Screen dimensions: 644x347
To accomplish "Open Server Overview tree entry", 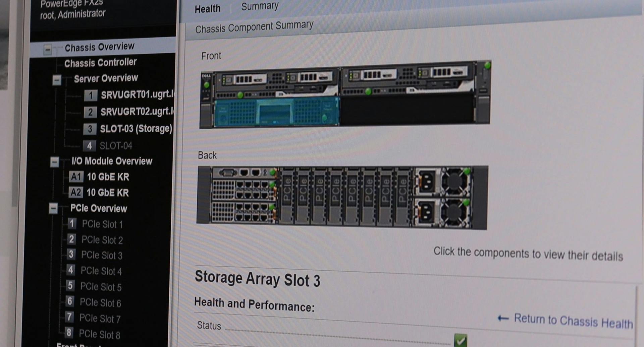I will tap(106, 78).
